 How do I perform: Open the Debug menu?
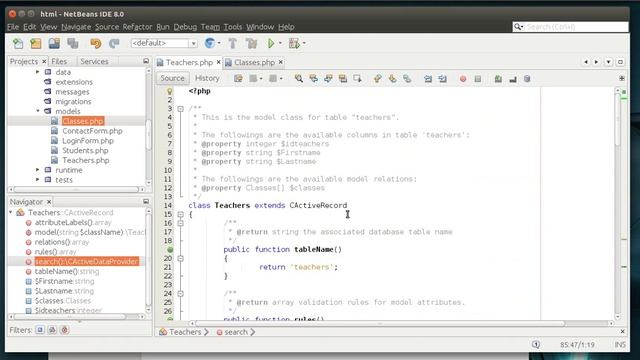coord(185,27)
